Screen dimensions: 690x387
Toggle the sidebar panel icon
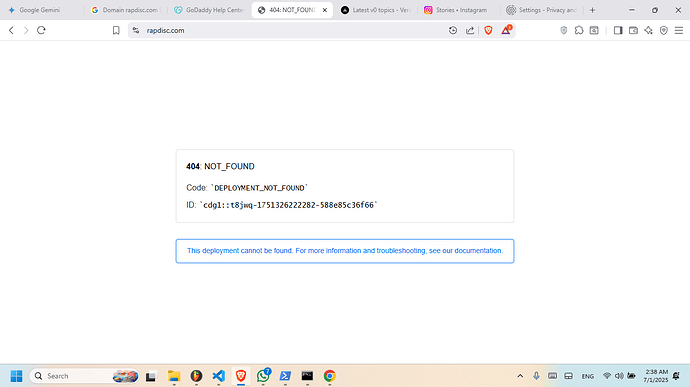618,30
